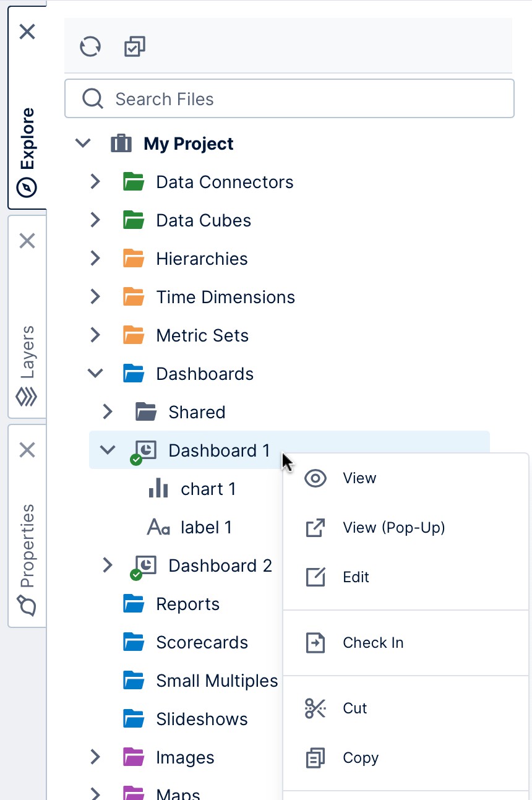Select the label 1 text icon
Screen dimensions: 532x800
[158, 527]
